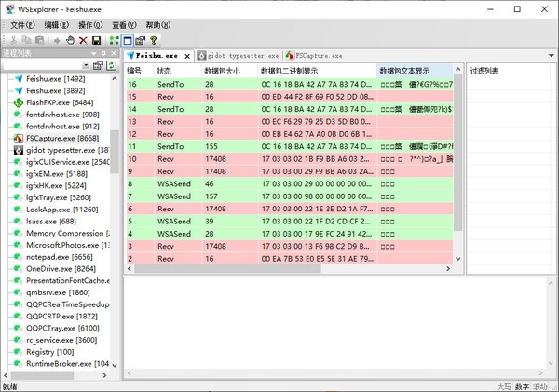Sort by 状态 column header
The width and height of the screenshot is (559, 392).
coord(178,71)
